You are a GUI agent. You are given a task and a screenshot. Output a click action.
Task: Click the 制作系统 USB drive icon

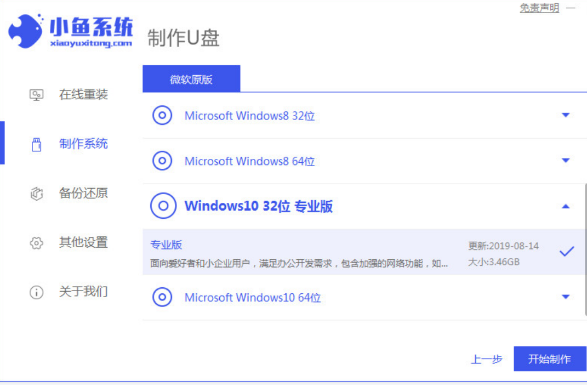36,145
